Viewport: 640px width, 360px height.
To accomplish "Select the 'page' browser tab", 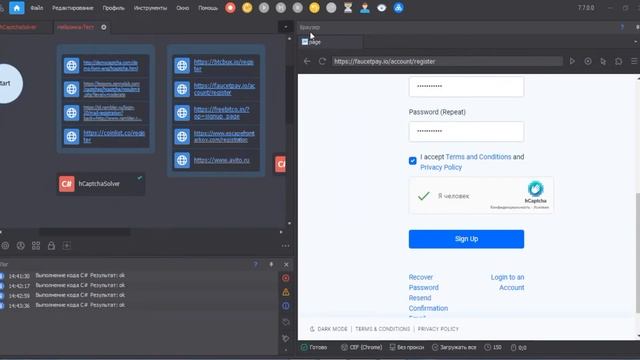I will (331, 42).
